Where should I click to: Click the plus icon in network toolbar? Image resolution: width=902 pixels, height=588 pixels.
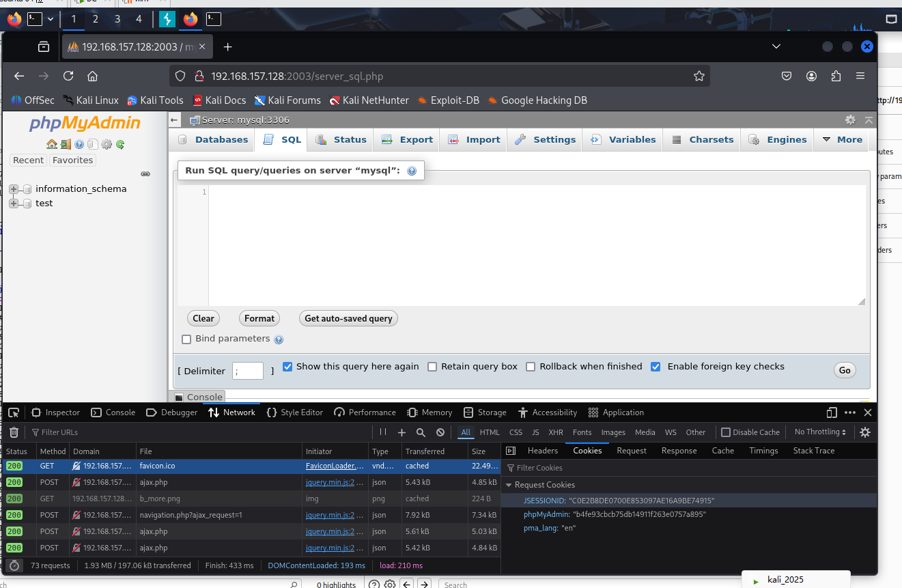[402, 432]
